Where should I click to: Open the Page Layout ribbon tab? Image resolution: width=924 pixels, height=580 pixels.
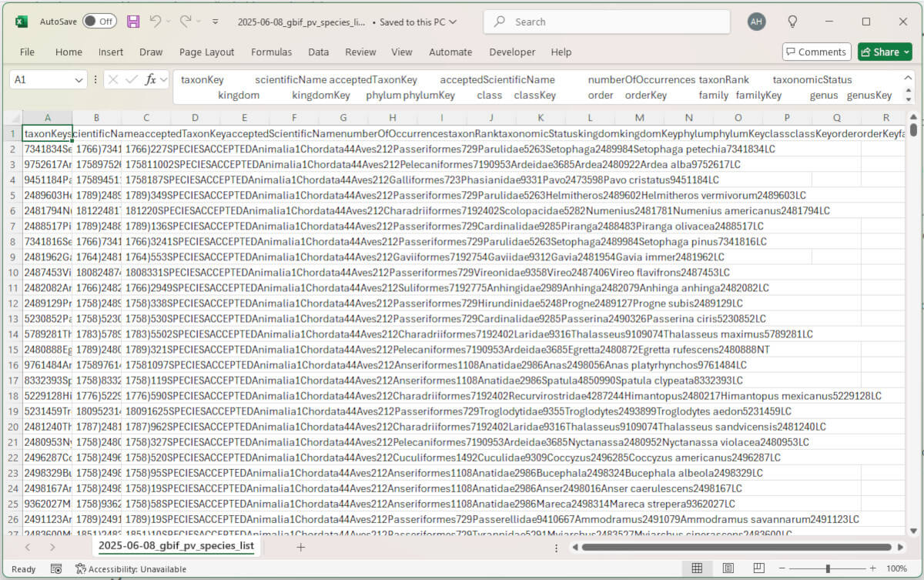click(x=206, y=52)
